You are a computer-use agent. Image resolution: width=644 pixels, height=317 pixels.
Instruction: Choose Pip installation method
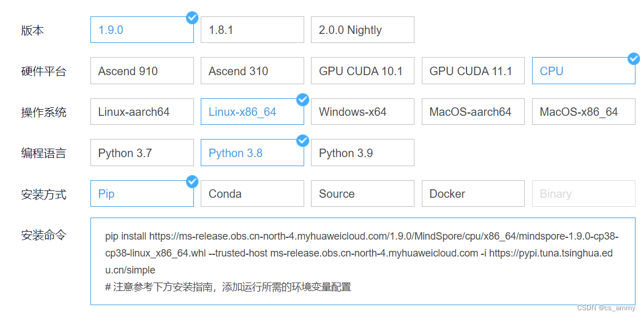(x=142, y=193)
